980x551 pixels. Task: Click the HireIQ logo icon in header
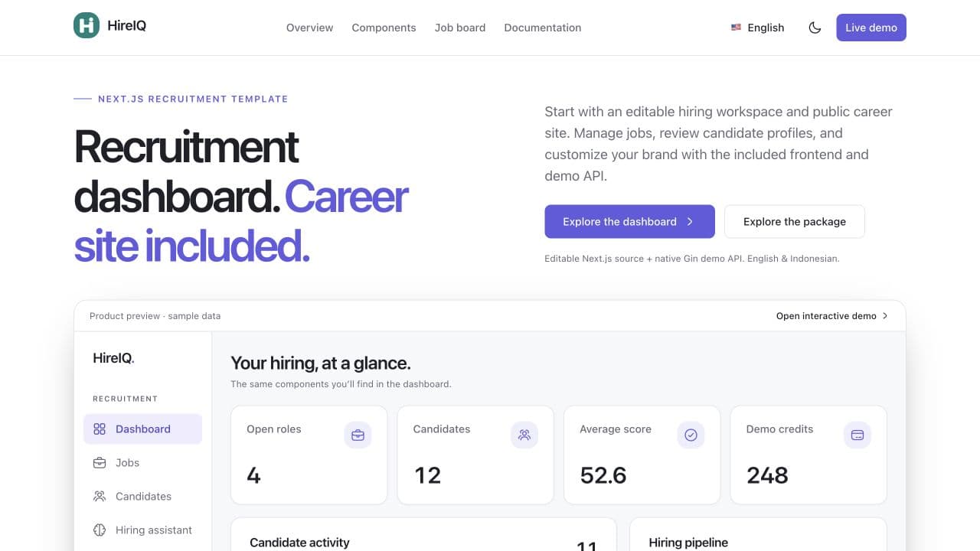coord(87,26)
